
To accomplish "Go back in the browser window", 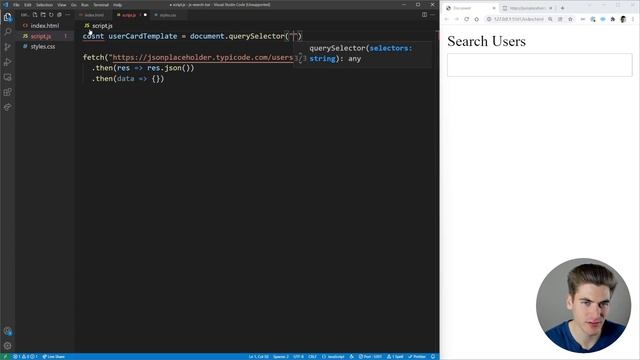I will [x=447, y=19].
